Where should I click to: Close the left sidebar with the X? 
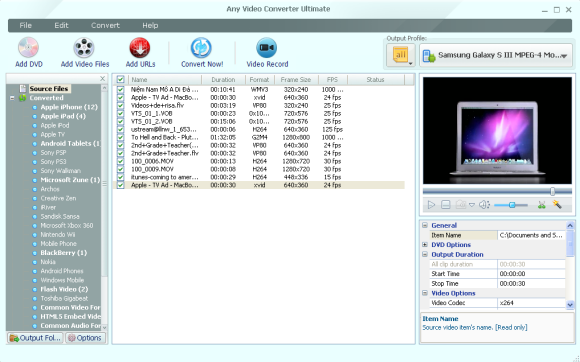click(102, 78)
